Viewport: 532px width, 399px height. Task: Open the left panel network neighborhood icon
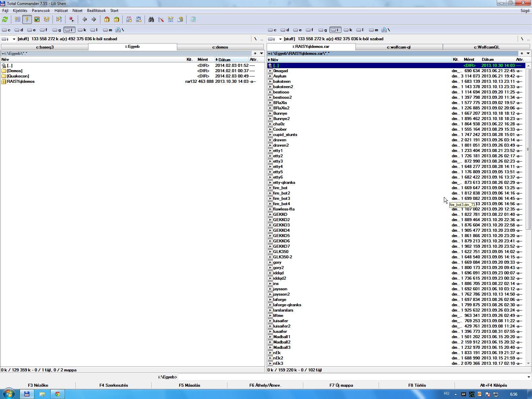point(119,30)
